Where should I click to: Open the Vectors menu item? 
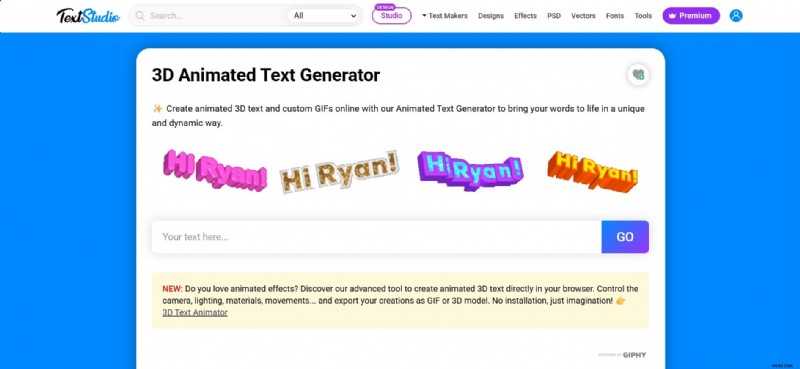click(583, 16)
